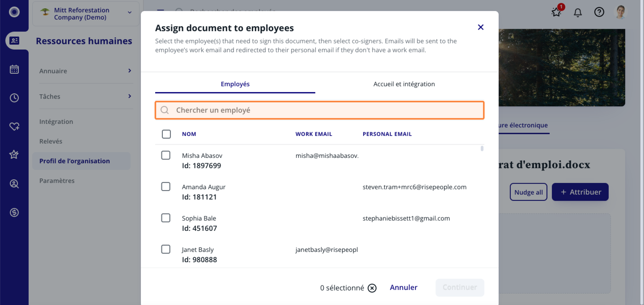Image resolution: width=644 pixels, height=305 pixels.
Task: Click email stephaniebissett1@gmail.com
Action: click(x=406, y=218)
